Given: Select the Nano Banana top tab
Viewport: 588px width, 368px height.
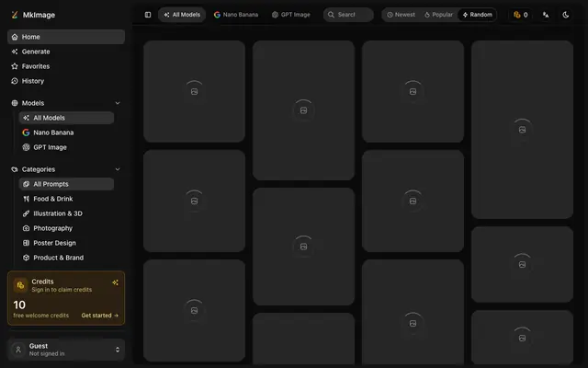Looking at the screenshot, I should coord(236,15).
